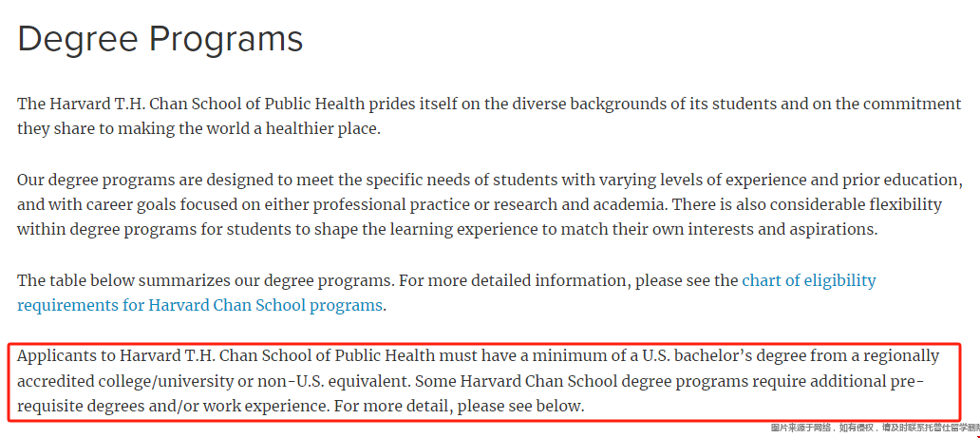Viewport: 980px width, 438px height.
Task: Click the image source watermark text at bottom right
Action: (x=875, y=428)
